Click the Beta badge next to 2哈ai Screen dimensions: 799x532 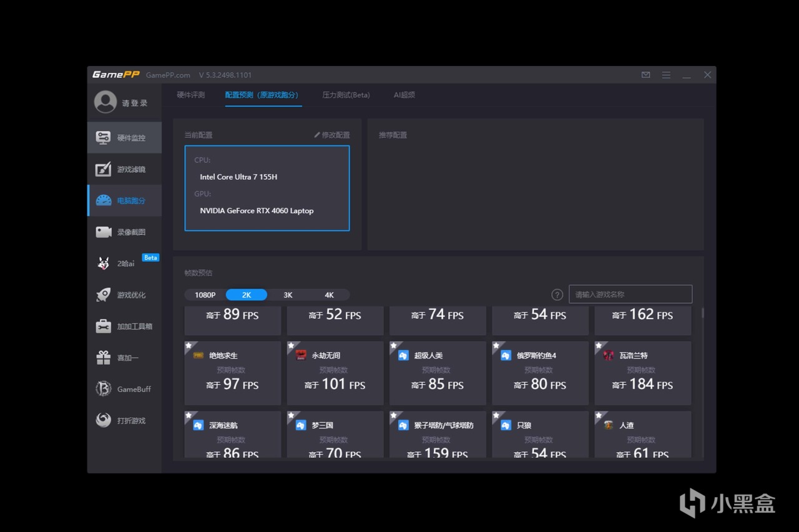click(150, 258)
